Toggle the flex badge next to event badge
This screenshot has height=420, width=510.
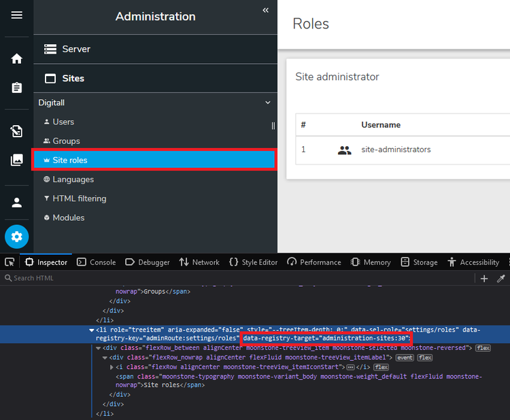tap(425, 357)
